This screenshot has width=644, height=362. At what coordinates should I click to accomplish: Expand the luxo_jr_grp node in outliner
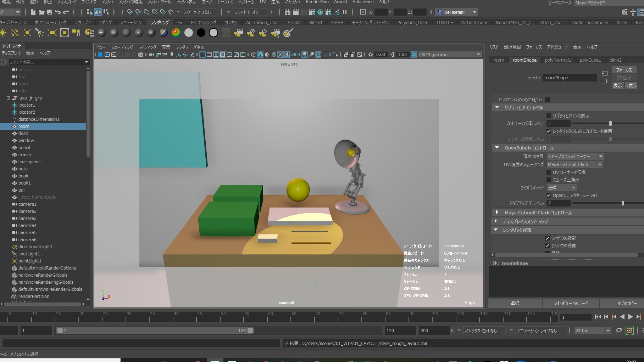point(8,98)
